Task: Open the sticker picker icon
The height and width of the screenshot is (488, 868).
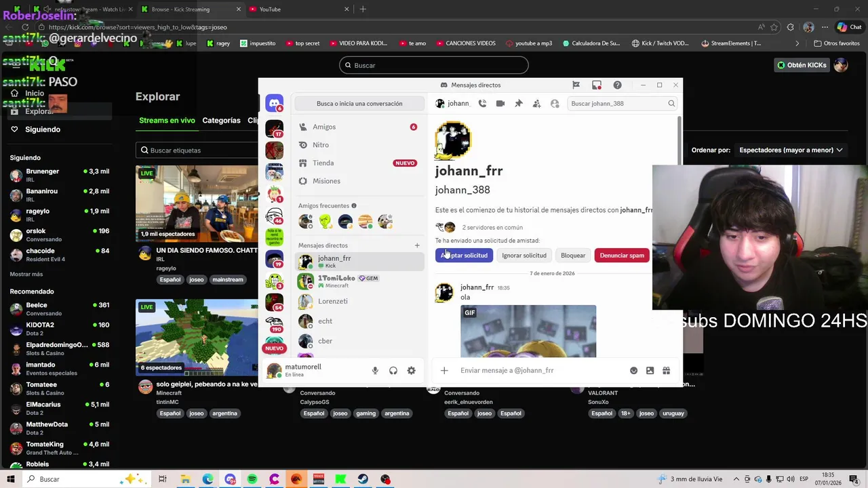Action: [x=650, y=371]
